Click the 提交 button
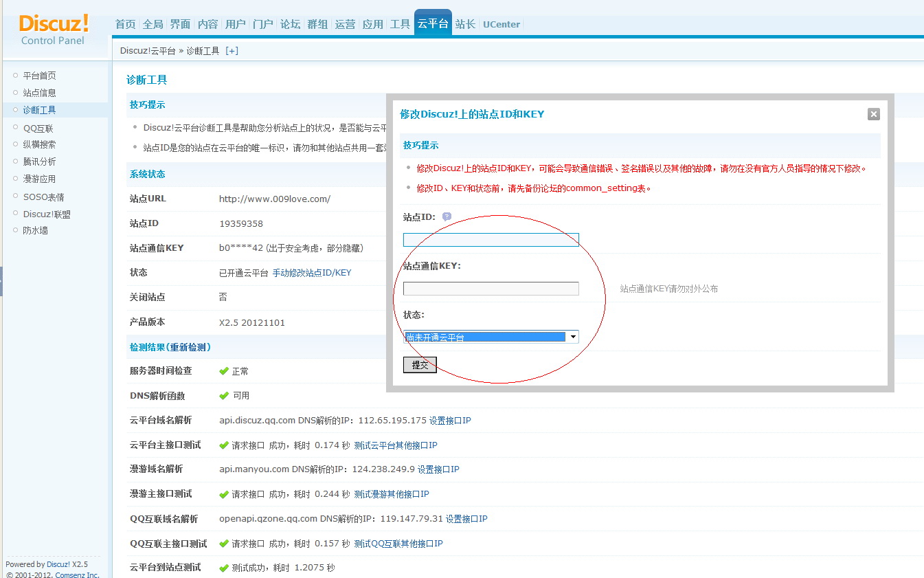924x578 pixels. click(x=420, y=365)
